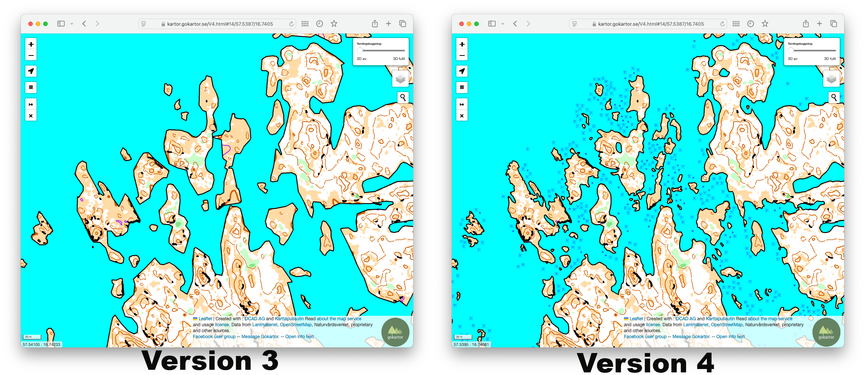868x375 pixels.
Task: Expand sidebar dropdown chevron in Version 3 window
Action: 72,24
